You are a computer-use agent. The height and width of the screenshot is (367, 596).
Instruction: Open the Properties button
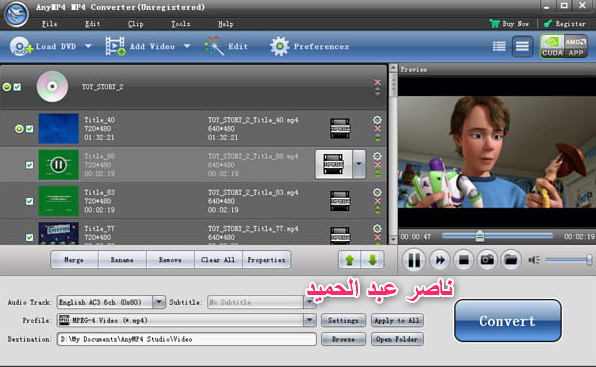coord(266,260)
